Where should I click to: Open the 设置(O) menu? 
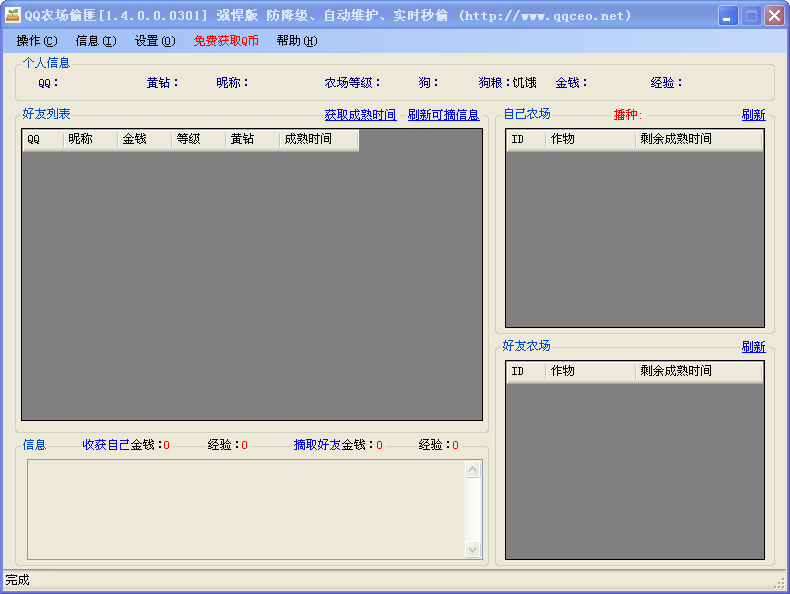155,41
